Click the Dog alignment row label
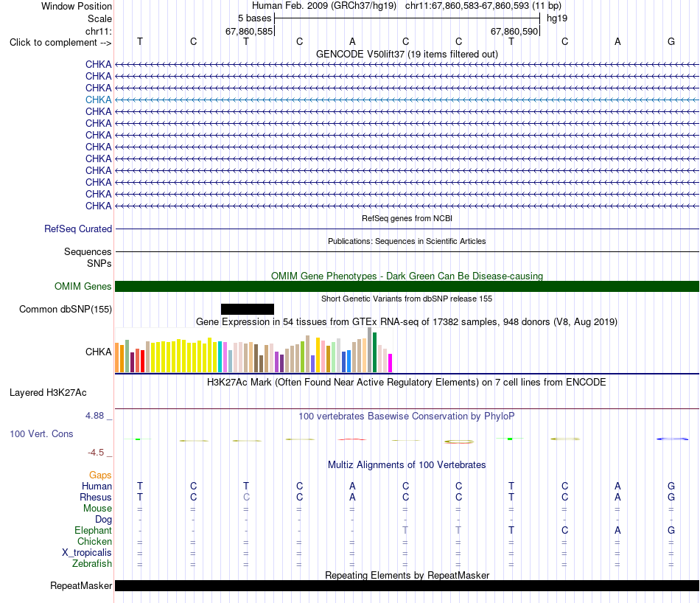Image resolution: width=700 pixels, height=603 pixels. click(x=103, y=520)
